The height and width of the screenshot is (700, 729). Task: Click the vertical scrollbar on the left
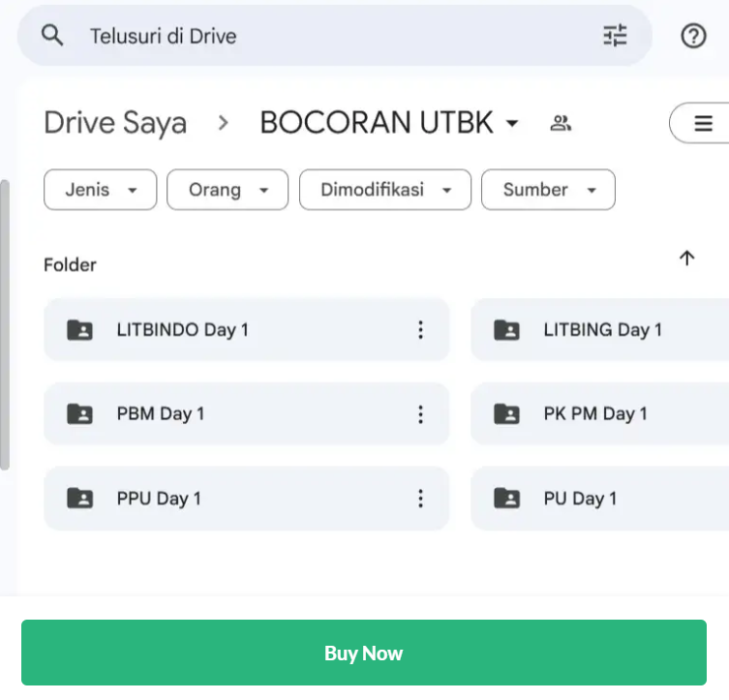pyautogui.click(x=5, y=325)
